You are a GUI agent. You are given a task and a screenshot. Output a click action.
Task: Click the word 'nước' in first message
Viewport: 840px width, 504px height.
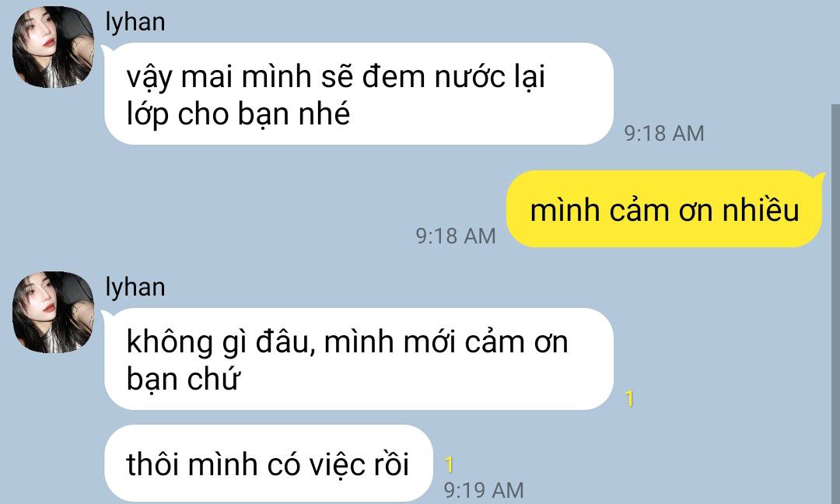tap(470, 76)
